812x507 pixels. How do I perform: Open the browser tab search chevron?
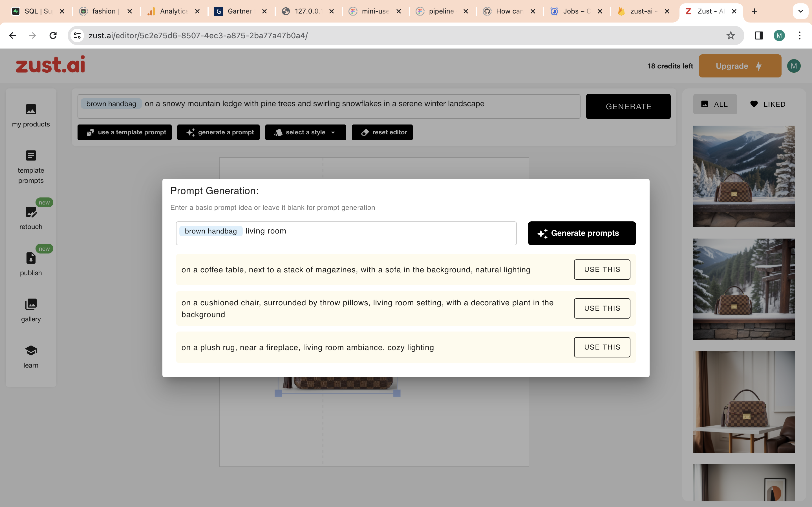coord(800,11)
